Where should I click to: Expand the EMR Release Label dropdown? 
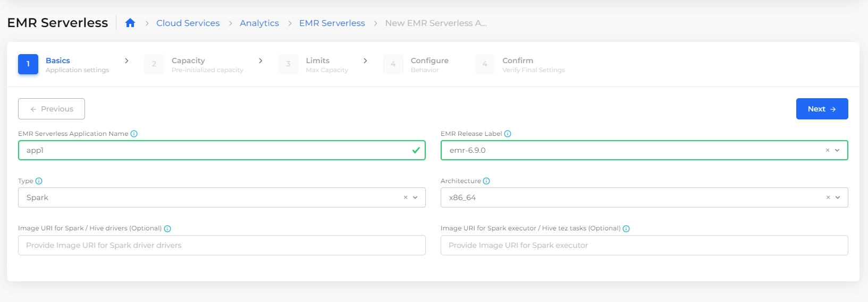[837, 150]
